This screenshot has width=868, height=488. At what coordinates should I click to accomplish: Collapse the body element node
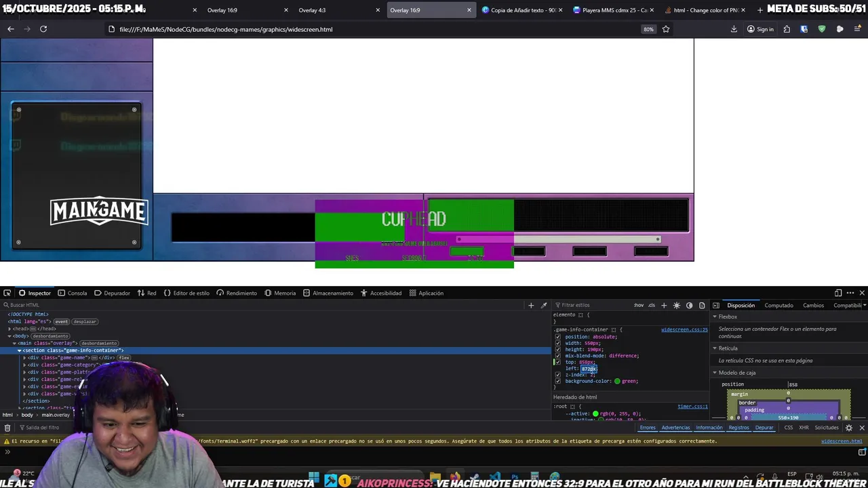(x=9, y=336)
